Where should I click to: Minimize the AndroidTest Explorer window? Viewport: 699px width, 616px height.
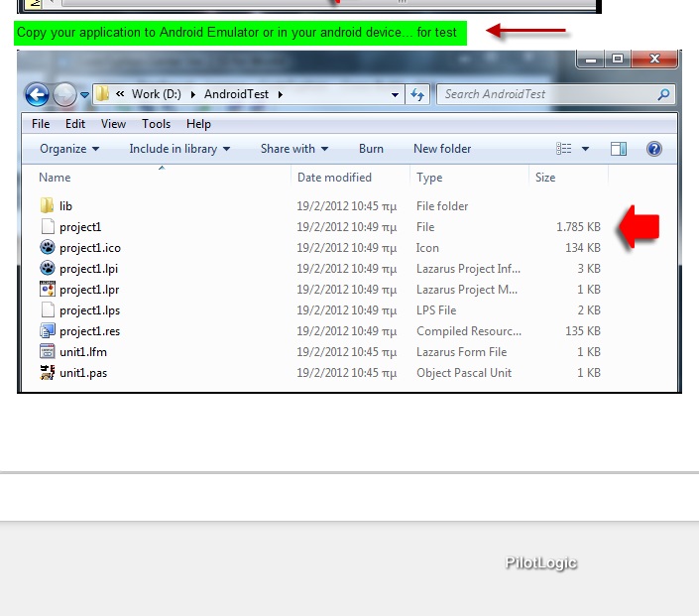(591, 59)
